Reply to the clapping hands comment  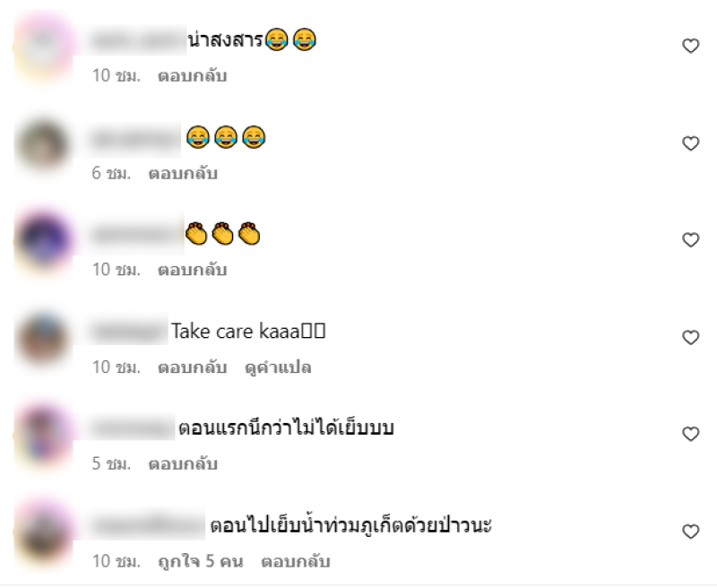[x=192, y=270]
